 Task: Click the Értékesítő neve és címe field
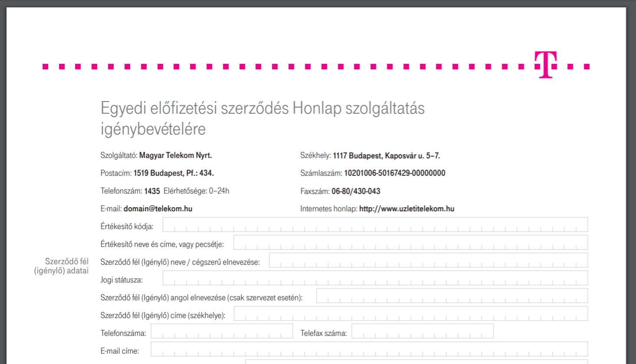point(410,243)
